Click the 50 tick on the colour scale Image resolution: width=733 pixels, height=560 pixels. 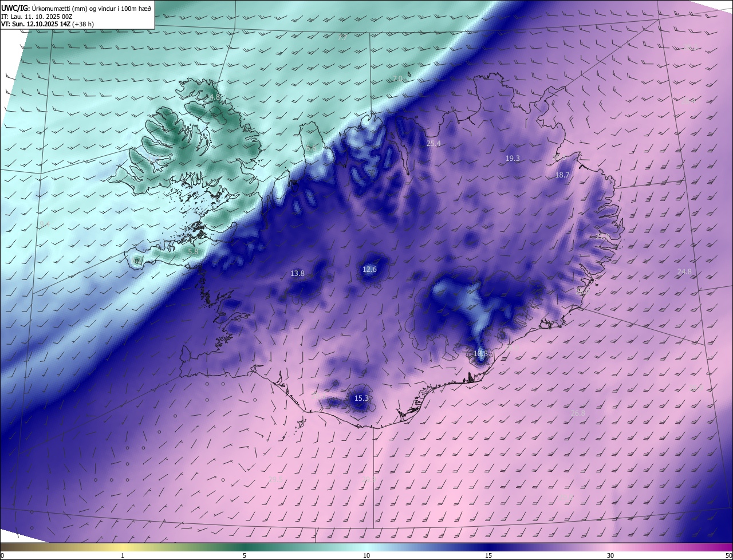pos(728,555)
